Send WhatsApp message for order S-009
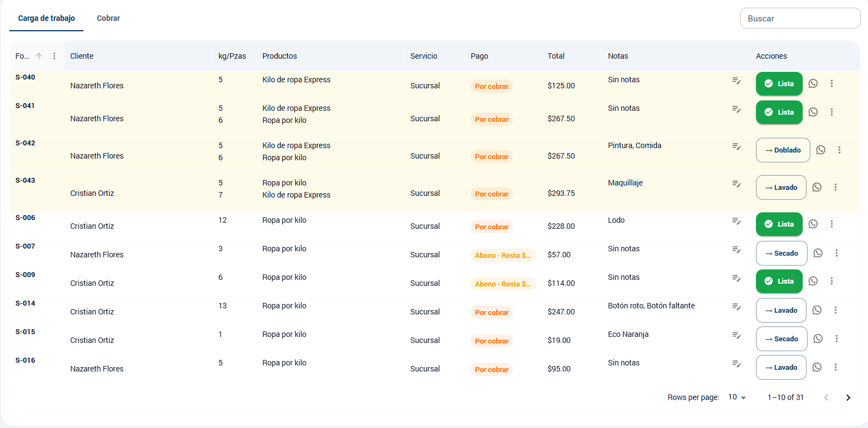This screenshot has width=868, height=428. pos(813,281)
